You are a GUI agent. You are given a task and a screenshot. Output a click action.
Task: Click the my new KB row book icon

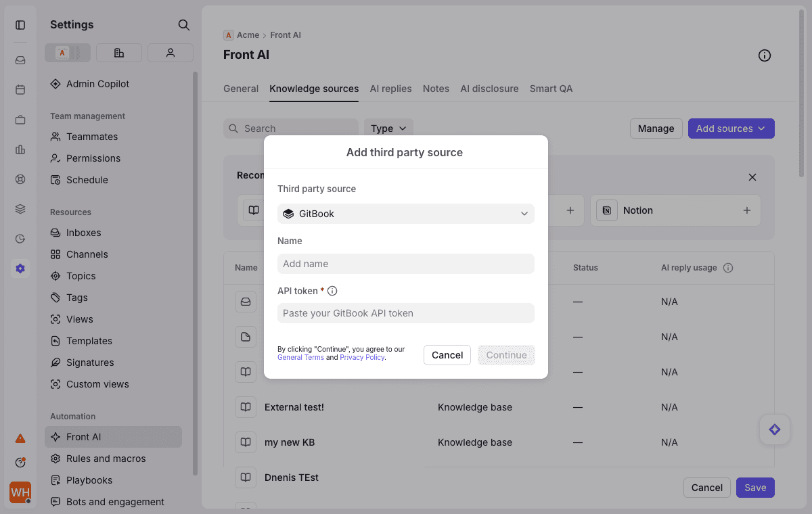tap(246, 442)
